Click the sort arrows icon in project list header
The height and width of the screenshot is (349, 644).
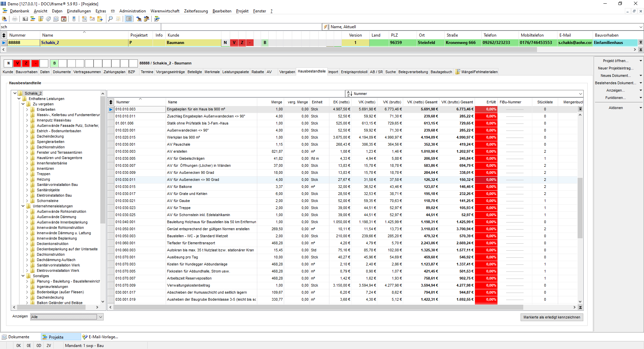point(4,35)
